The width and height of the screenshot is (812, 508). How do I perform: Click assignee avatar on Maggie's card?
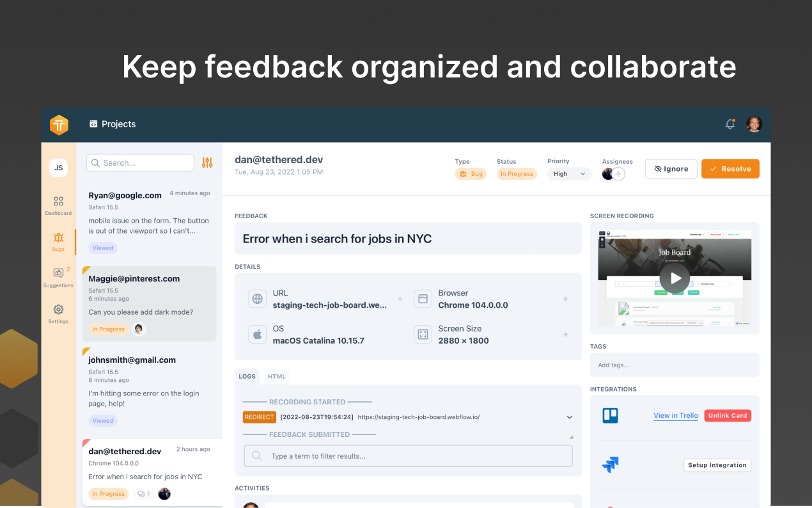pos(139,329)
